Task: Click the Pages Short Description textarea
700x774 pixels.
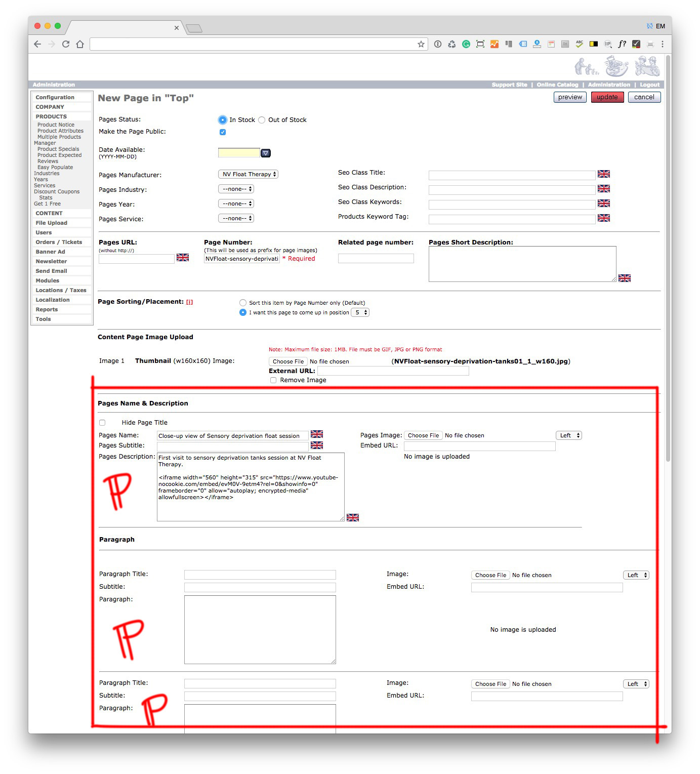Action: click(x=522, y=264)
